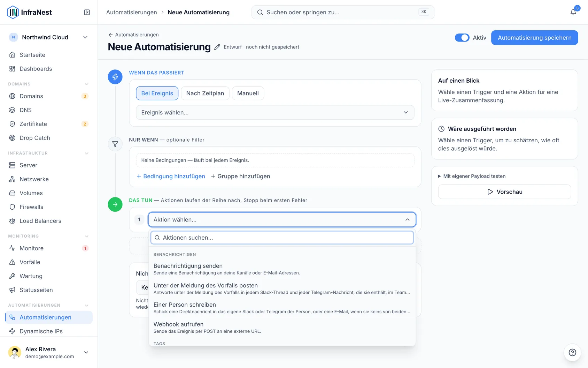The image size is (588, 368).
Task: Focus the Aktionen suchen field
Action: (282, 238)
